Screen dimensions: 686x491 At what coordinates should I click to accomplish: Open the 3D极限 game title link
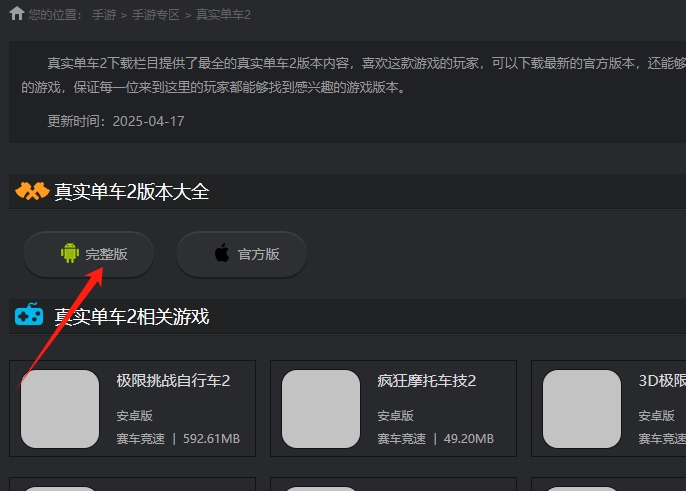point(661,381)
